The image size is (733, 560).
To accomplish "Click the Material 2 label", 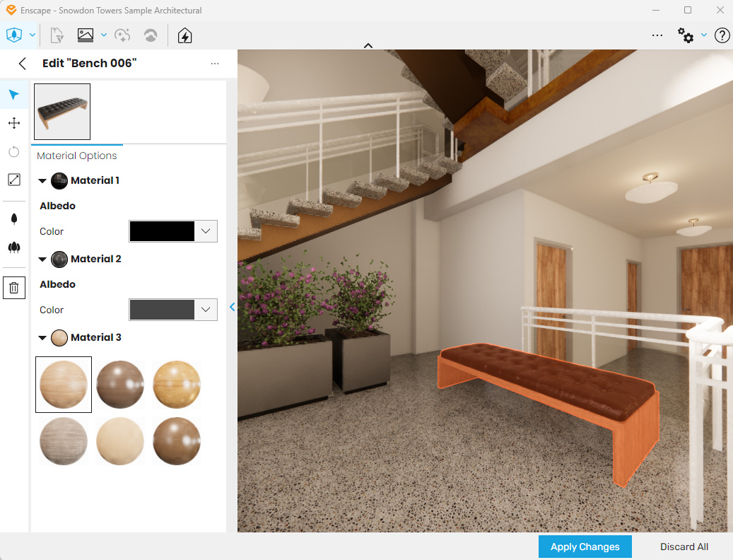I will (96, 259).
